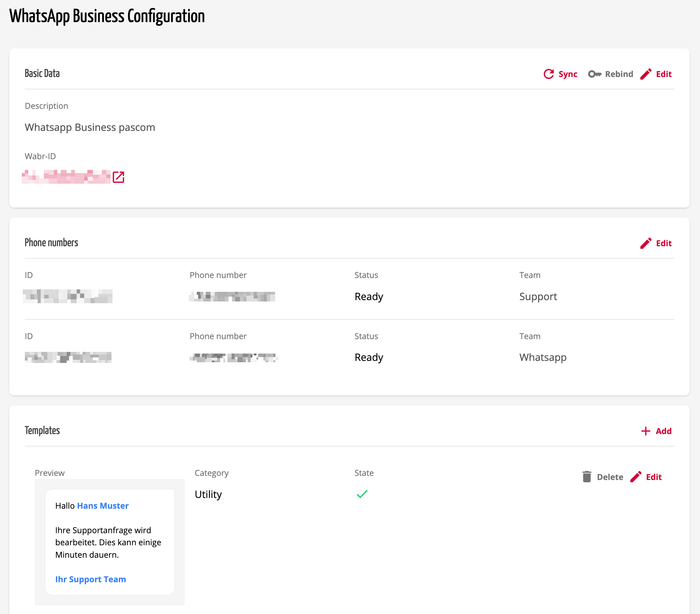This screenshot has height=614, width=700.
Task: Click the blurred Wabr-ID value
Action: tap(66, 177)
